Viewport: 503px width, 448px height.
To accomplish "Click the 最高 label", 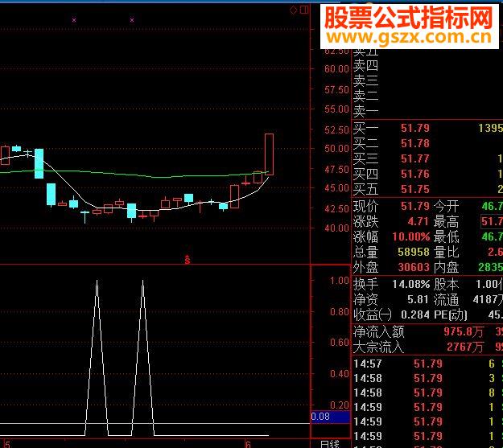I will coord(447,222).
